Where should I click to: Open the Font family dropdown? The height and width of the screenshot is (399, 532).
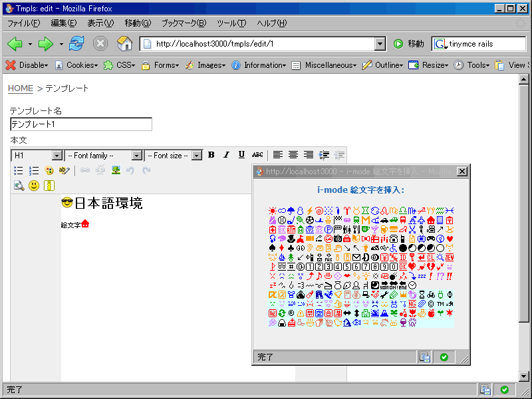(104, 156)
